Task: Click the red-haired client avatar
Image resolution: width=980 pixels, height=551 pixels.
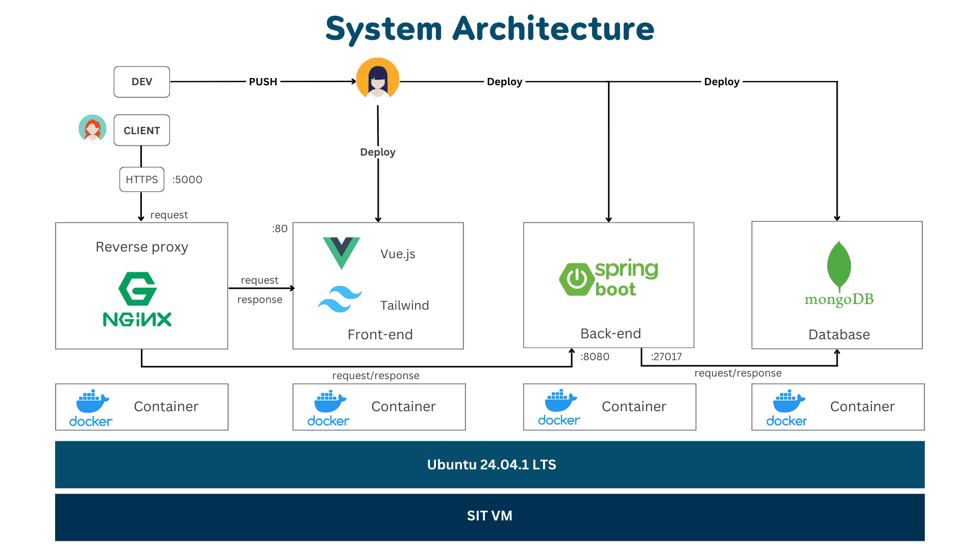Action: pos(92,128)
